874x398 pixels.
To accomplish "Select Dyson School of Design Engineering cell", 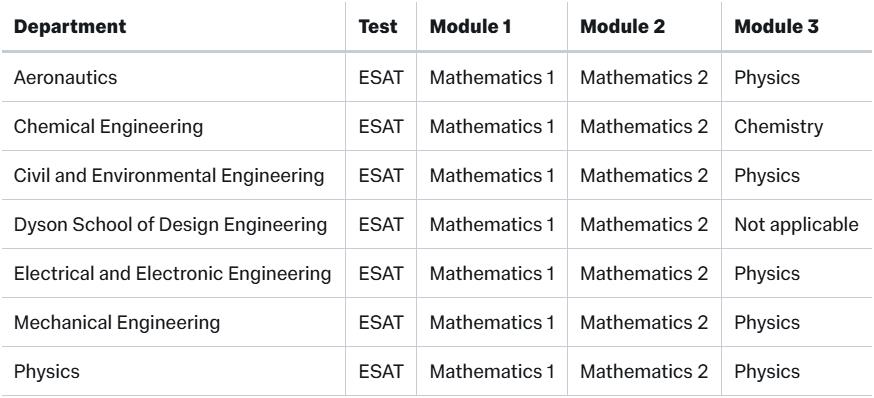I will [x=170, y=225].
